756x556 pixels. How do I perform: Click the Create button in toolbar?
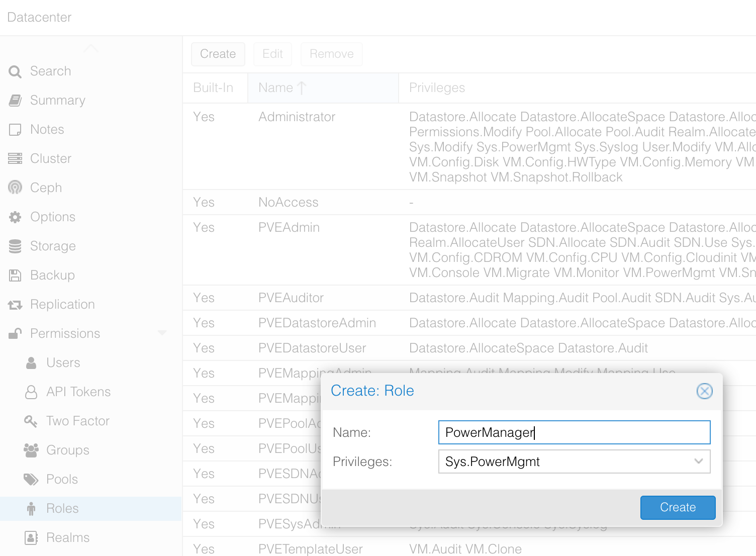(x=218, y=54)
